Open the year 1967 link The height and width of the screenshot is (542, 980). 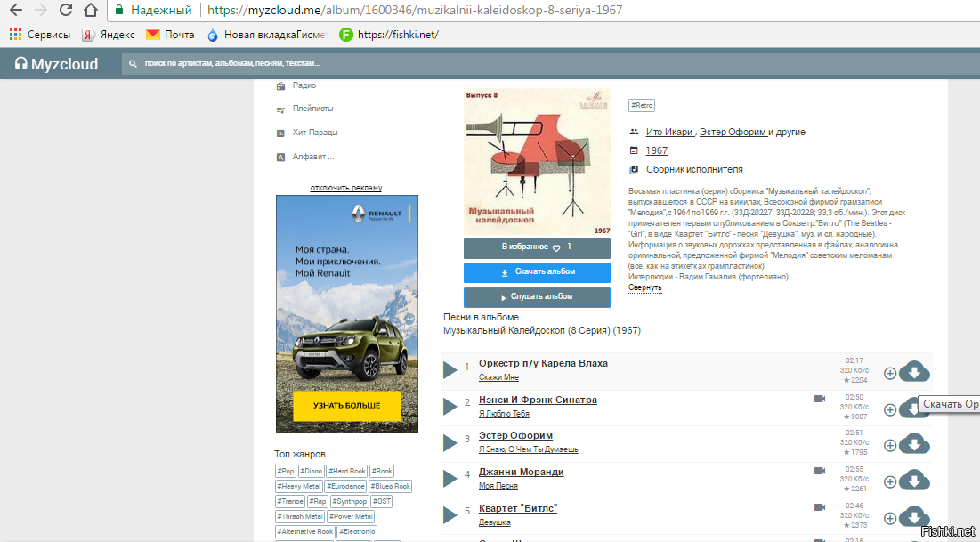(x=656, y=150)
